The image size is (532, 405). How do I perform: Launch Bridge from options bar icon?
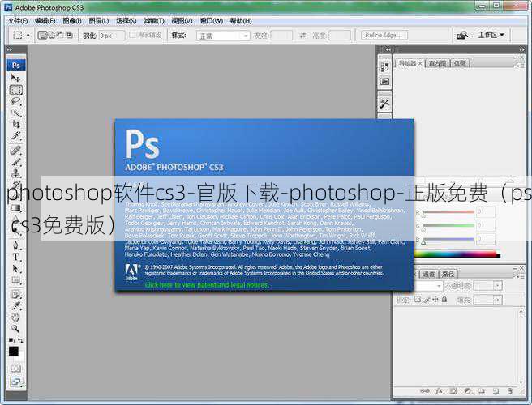pos(462,36)
